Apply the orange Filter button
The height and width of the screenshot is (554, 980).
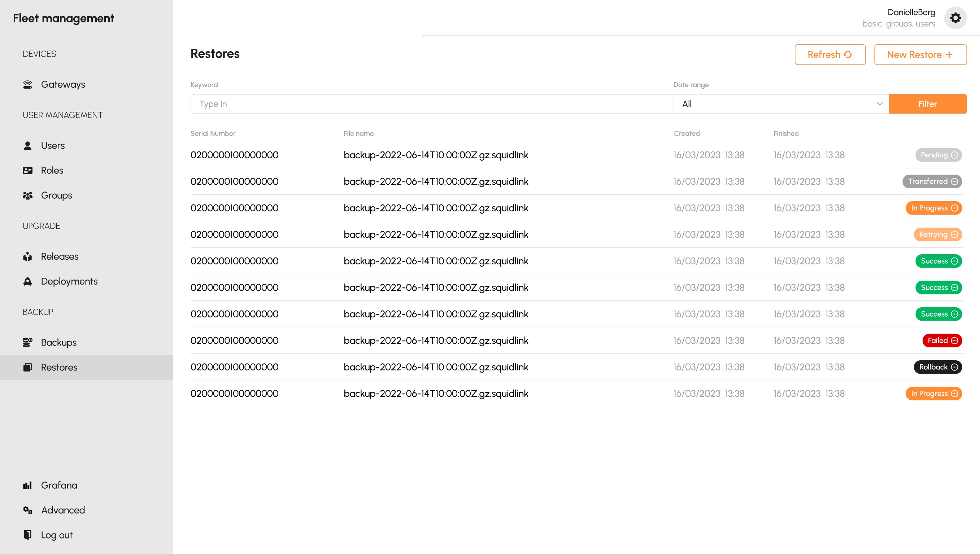927,104
